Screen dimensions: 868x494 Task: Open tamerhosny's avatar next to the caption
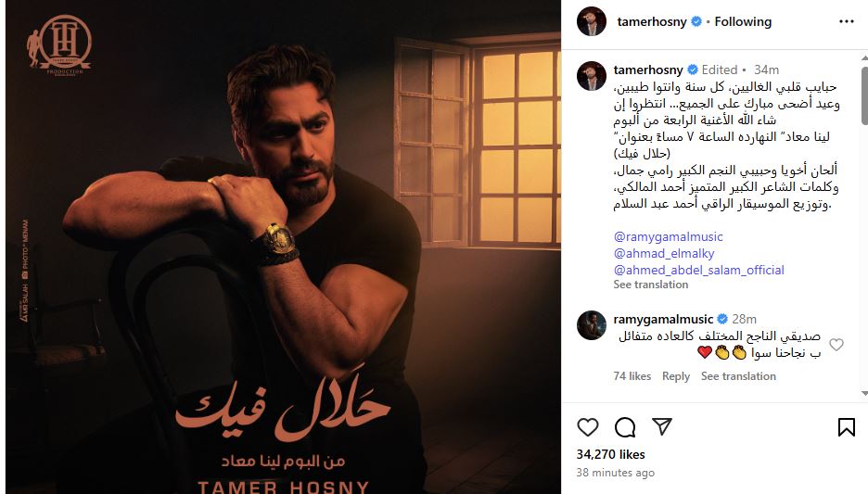(592, 76)
